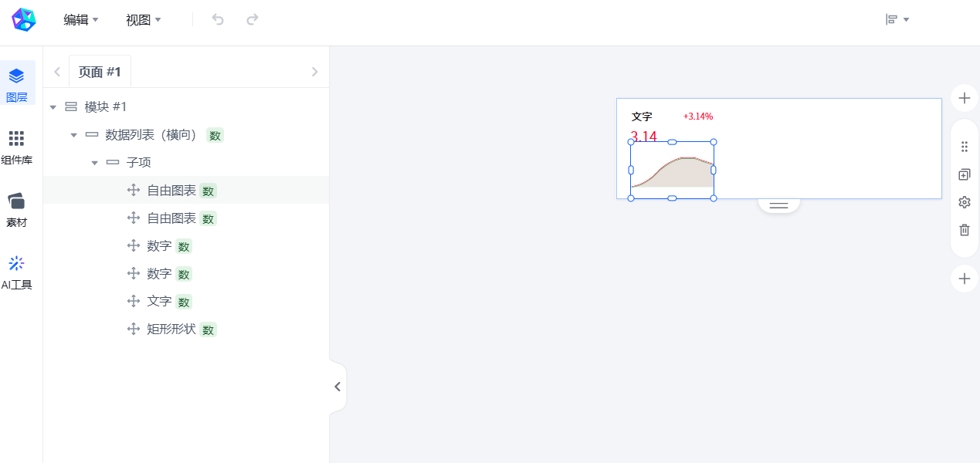Click the app logo icon

coord(24,20)
